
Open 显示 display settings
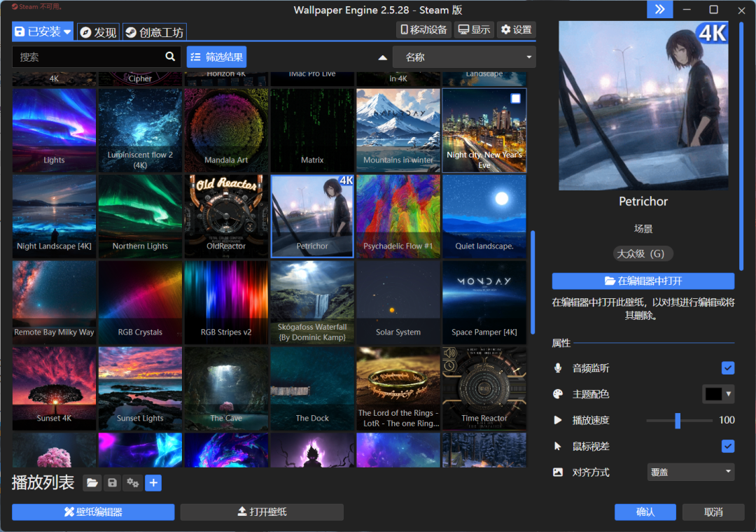click(473, 30)
